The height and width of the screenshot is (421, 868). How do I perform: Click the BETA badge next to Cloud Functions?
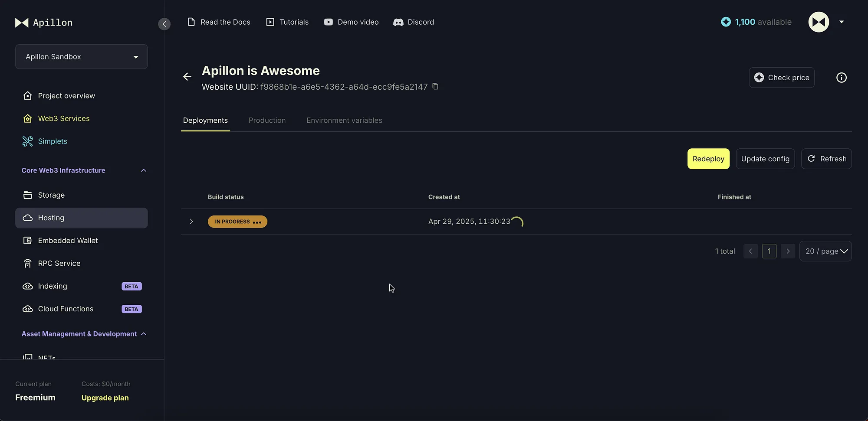point(132,309)
